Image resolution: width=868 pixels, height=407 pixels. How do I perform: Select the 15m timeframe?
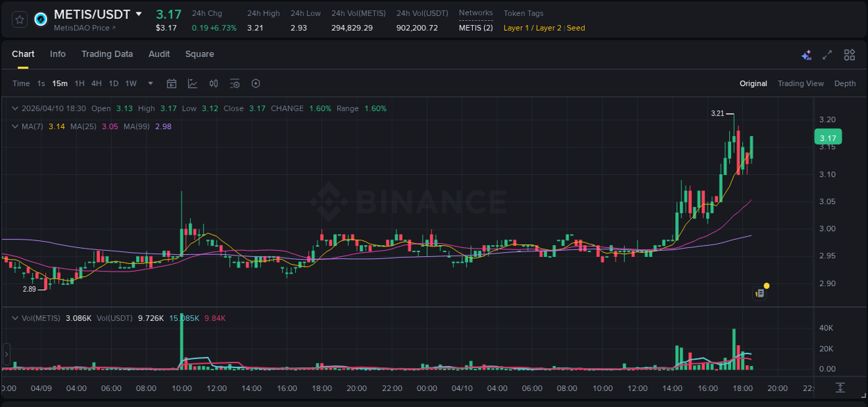(60, 83)
